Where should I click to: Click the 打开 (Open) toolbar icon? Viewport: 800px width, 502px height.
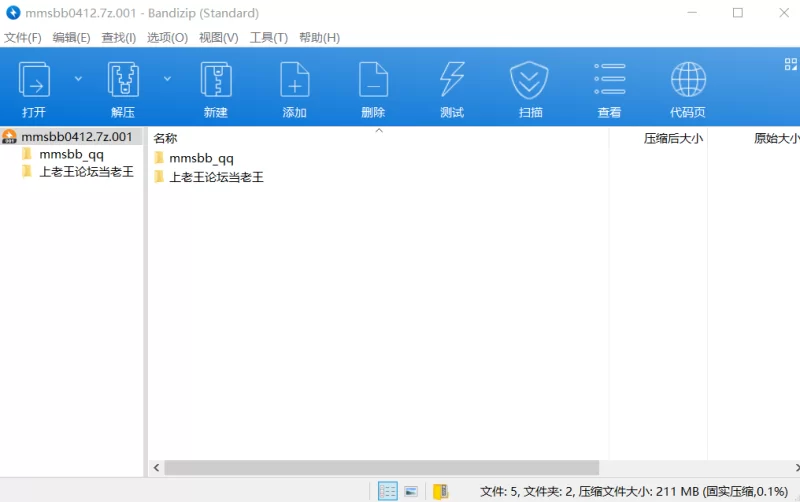[x=34, y=80]
